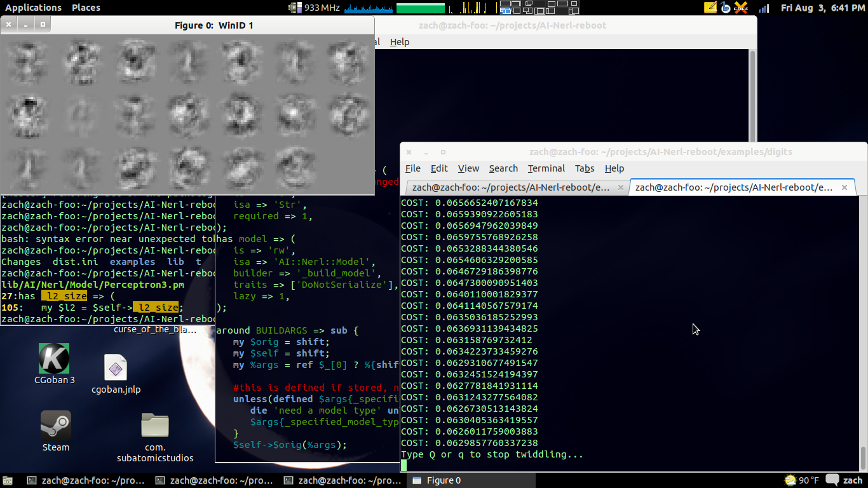Image resolution: width=868 pixels, height=488 pixels.
Task: Click the blue CPU history graph applet
Action: point(367,8)
